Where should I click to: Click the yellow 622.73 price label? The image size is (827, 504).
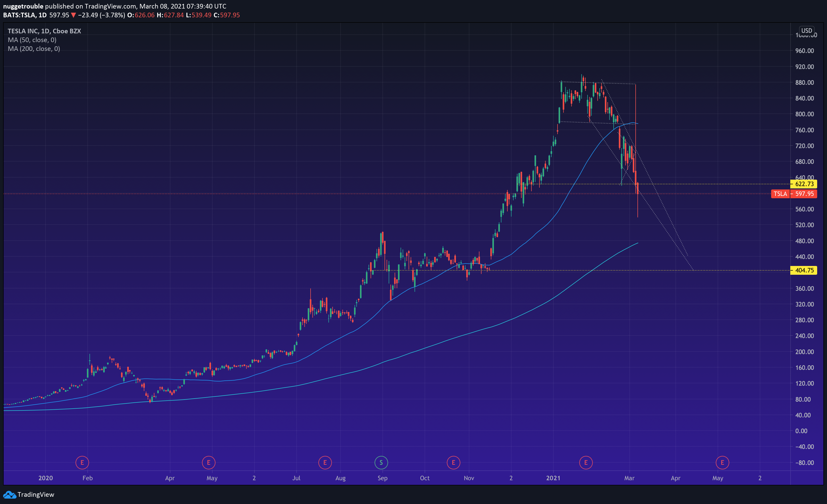pyautogui.click(x=804, y=184)
